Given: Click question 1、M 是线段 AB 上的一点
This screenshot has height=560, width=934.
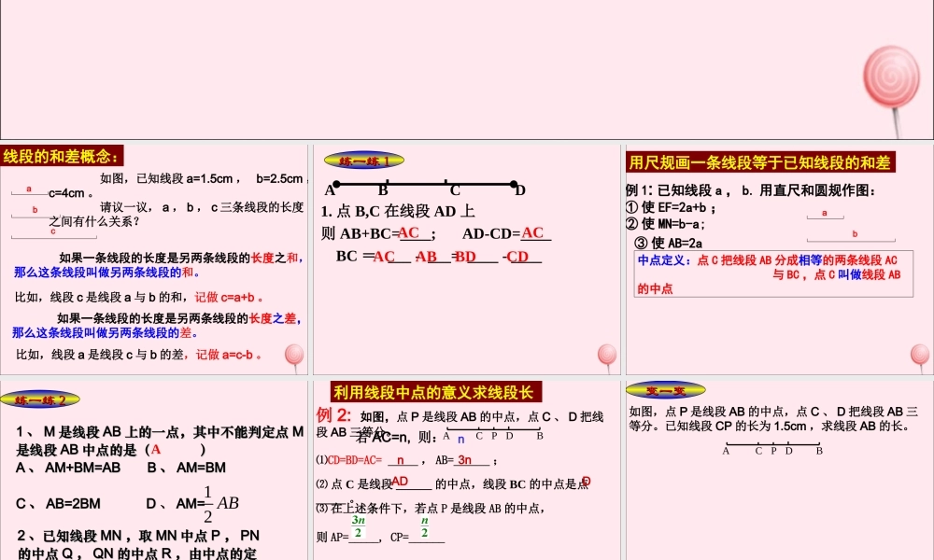Looking at the screenshot, I should pos(160,441).
